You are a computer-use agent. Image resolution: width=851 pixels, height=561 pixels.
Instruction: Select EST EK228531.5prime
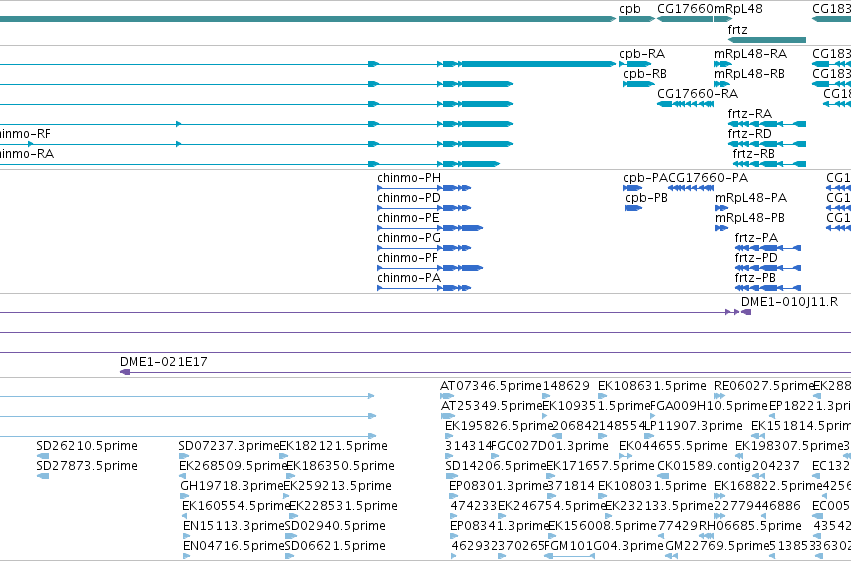294,516
